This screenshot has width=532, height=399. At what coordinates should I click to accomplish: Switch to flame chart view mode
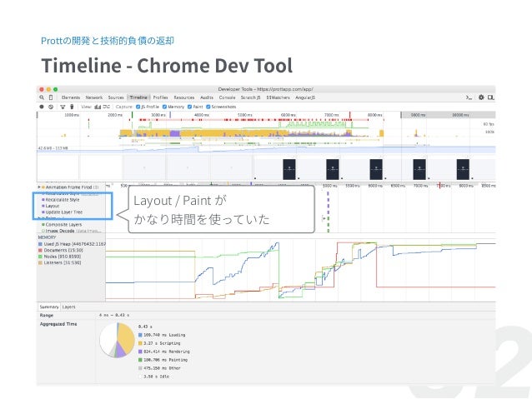click(x=107, y=107)
